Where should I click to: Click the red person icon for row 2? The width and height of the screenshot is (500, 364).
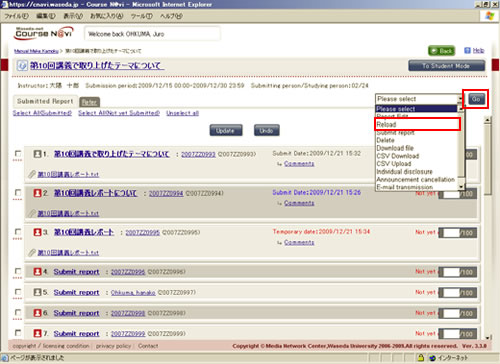pos(38,193)
